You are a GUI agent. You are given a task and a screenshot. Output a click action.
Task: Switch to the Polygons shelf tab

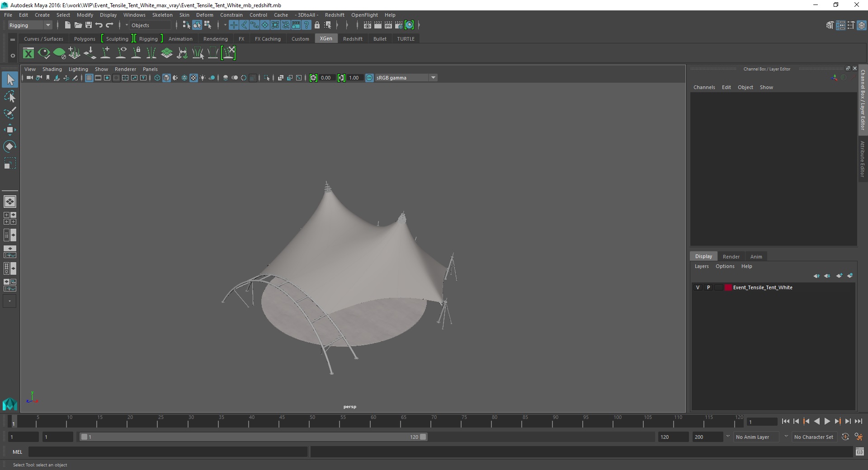tap(85, 39)
